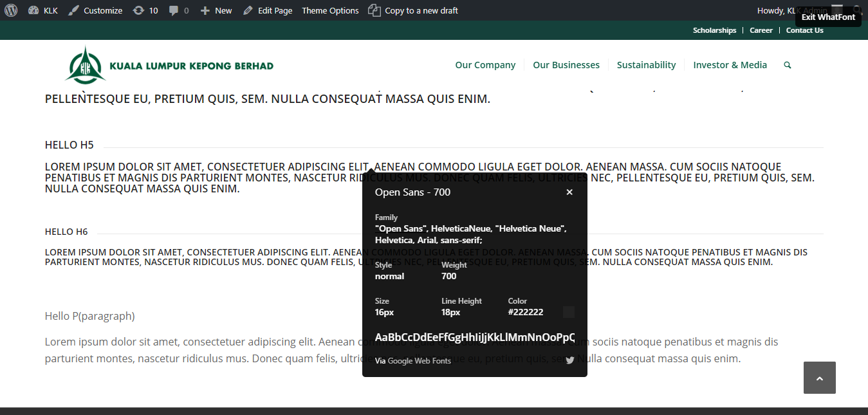
Task: Open Customize in admin bar
Action: pyautogui.click(x=95, y=10)
